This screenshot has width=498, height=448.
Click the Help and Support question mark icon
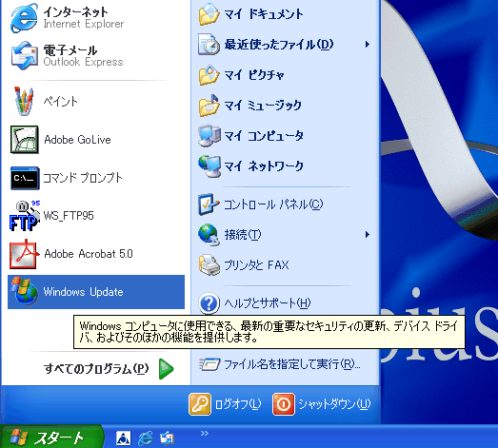(209, 303)
